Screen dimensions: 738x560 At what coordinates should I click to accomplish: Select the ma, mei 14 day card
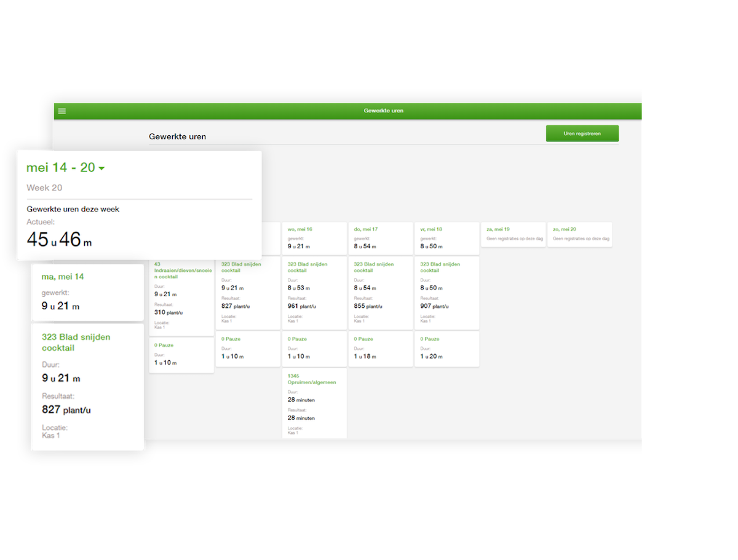(x=87, y=292)
